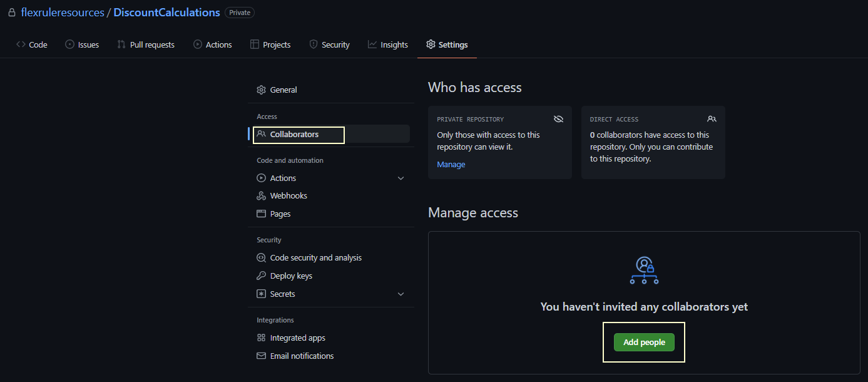Viewport: 868px width, 382px height.
Task: Open the flexruleresources owner link
Action: coord(63,13)
